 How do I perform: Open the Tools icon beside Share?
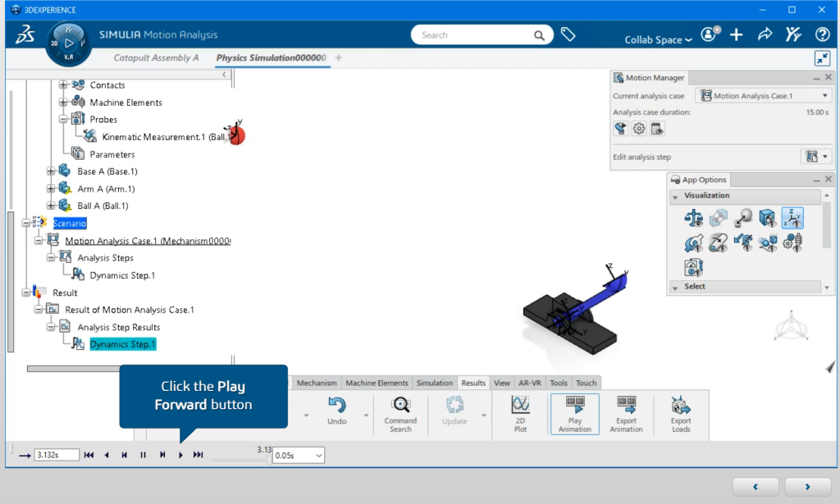pos(793,34)
